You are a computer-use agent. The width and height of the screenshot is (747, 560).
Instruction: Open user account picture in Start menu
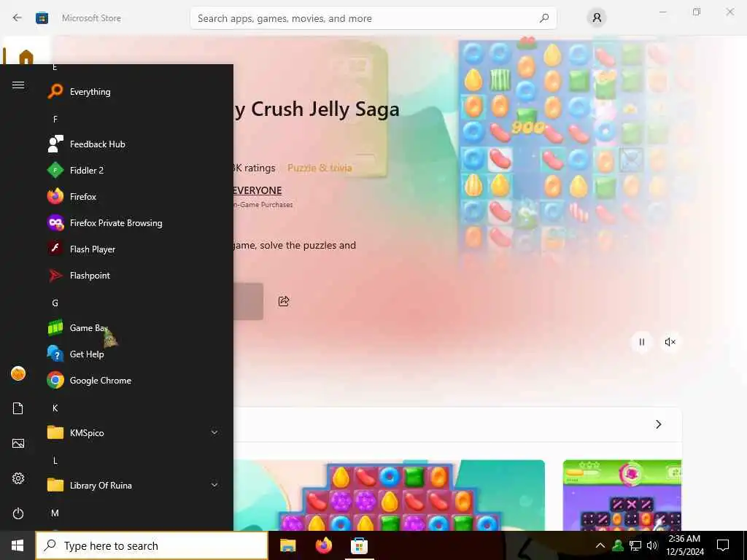pyautogui.click(x=18, y=373)
